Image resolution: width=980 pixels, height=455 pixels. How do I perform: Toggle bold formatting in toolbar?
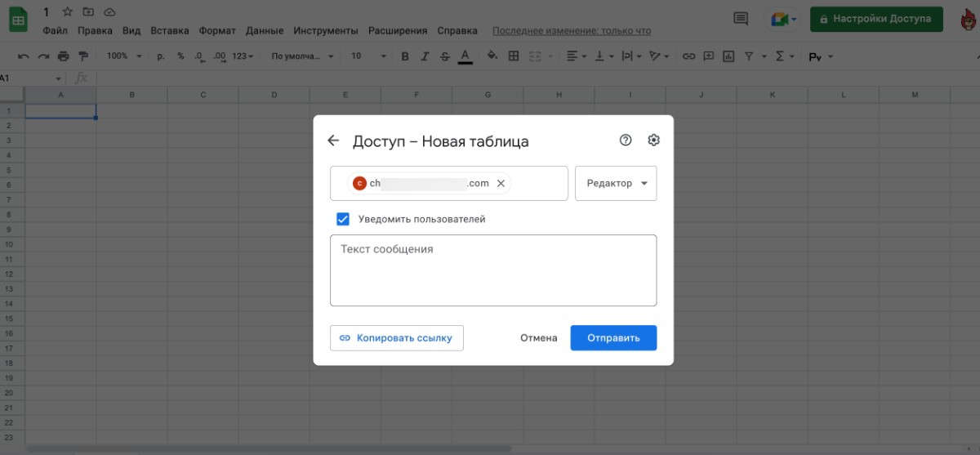click(x=405, y=56)
